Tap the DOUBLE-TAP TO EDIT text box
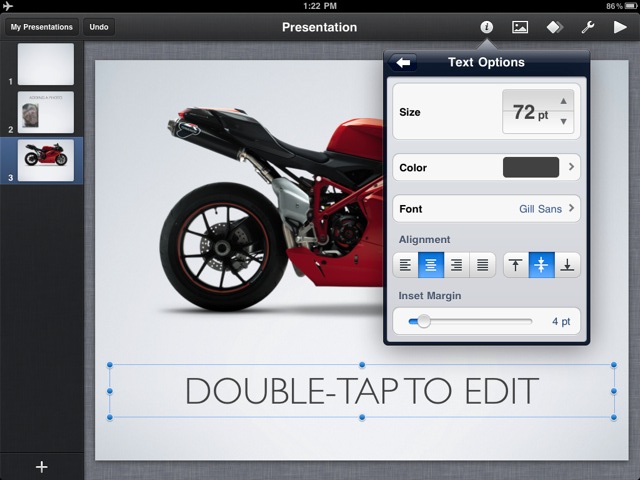 (x=362, y=391)
